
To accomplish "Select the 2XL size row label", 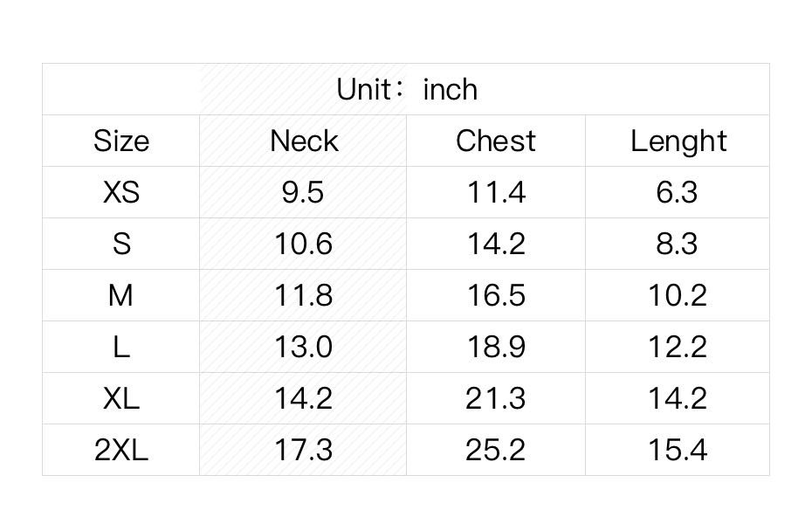I will [121, 450].
